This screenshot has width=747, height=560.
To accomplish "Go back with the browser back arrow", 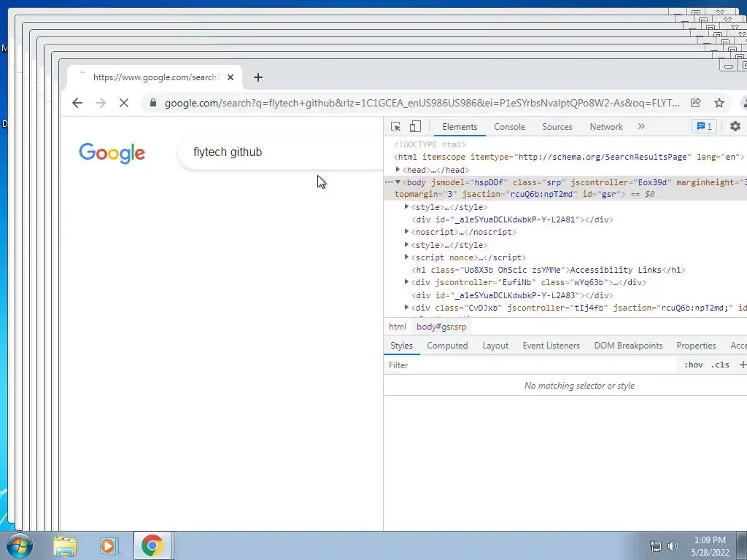I will click(x=77, y=103).
